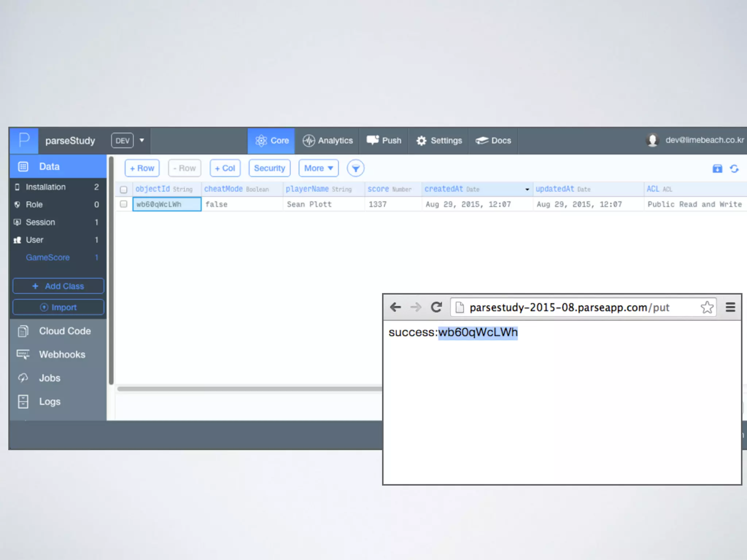
Task: Toggle the select-all rows checkbox
Action: 124,190
